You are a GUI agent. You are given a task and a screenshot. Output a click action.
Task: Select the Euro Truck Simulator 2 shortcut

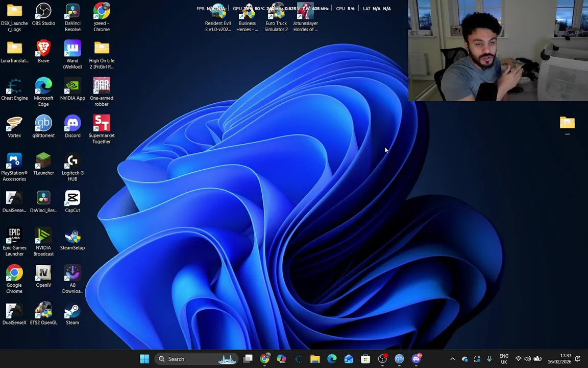[x=276, y=18]
